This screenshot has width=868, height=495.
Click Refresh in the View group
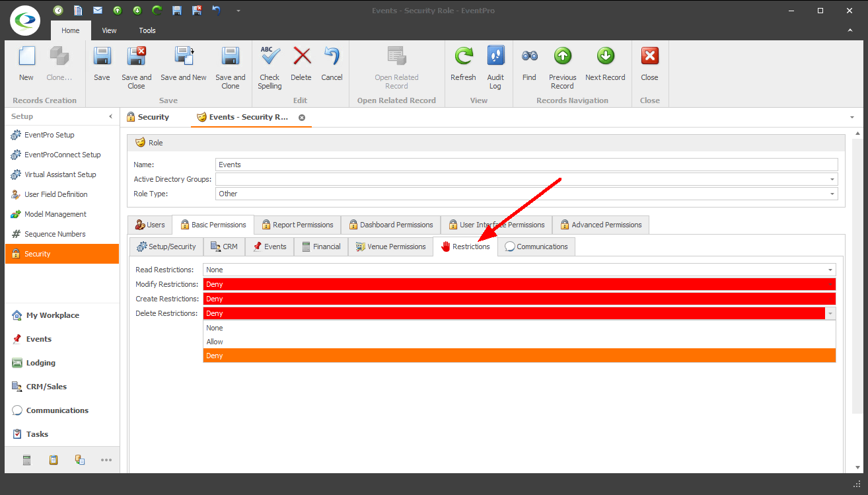pyautogui.click(x=463, y=64)
